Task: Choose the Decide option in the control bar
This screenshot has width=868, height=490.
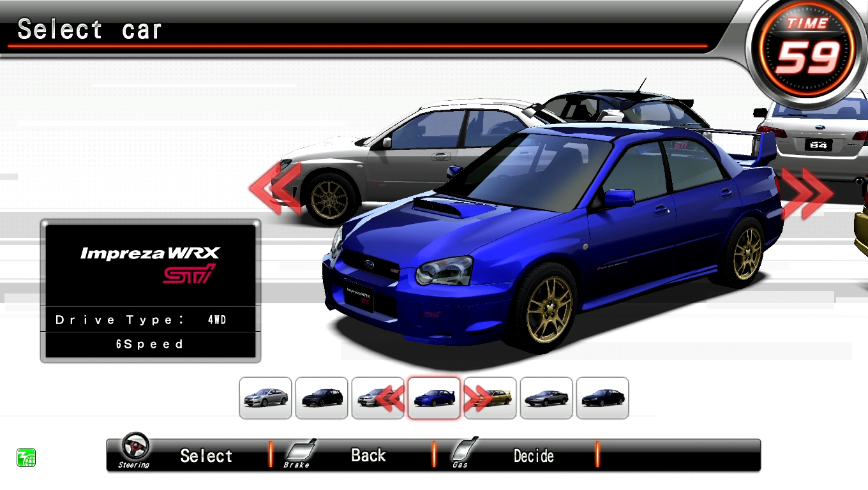Action: click(534, 456)
